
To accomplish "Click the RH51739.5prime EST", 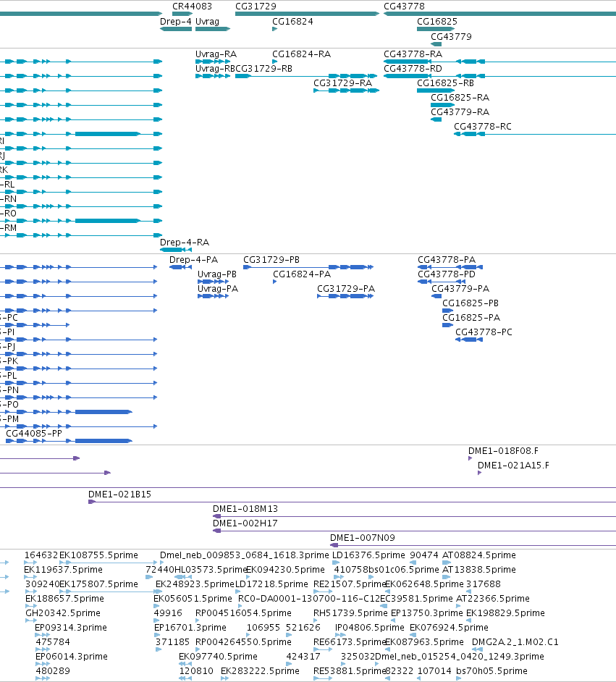I will (316, 620).
